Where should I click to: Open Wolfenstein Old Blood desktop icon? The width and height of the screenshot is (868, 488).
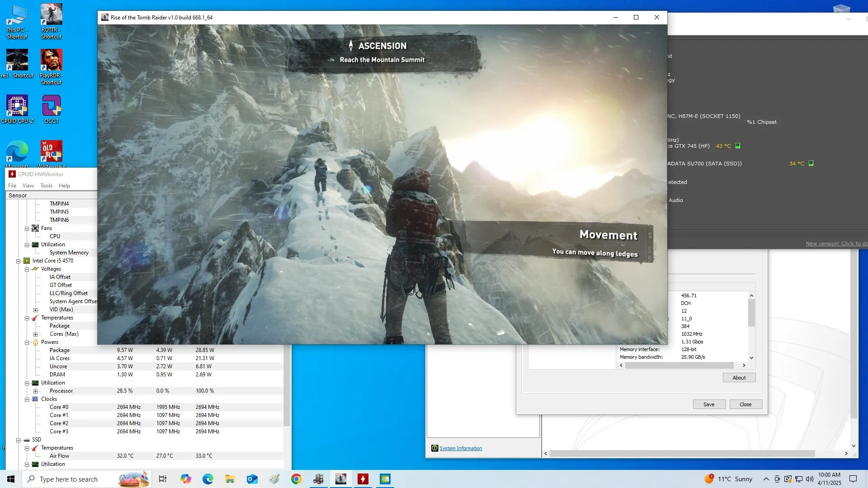(x=51, y=154)
